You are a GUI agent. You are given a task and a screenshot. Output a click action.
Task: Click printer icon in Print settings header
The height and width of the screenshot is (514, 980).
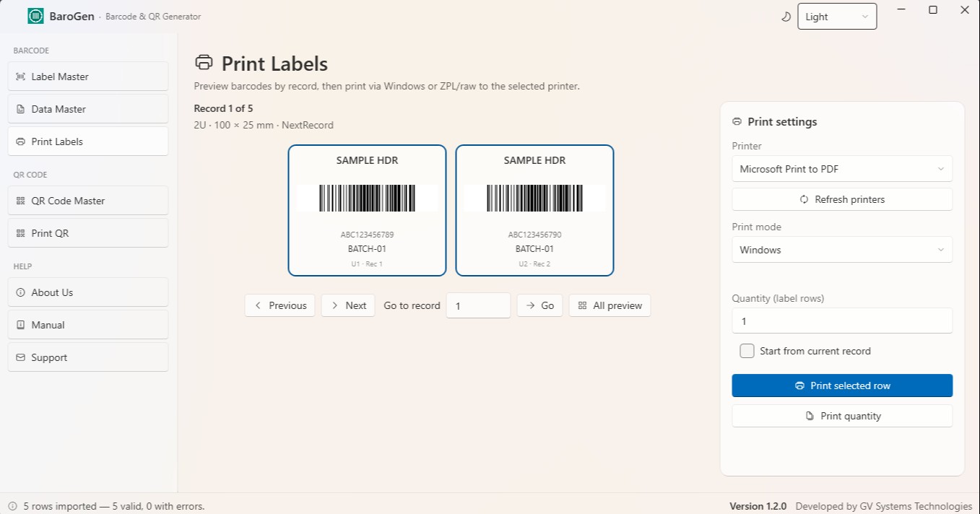737,121
